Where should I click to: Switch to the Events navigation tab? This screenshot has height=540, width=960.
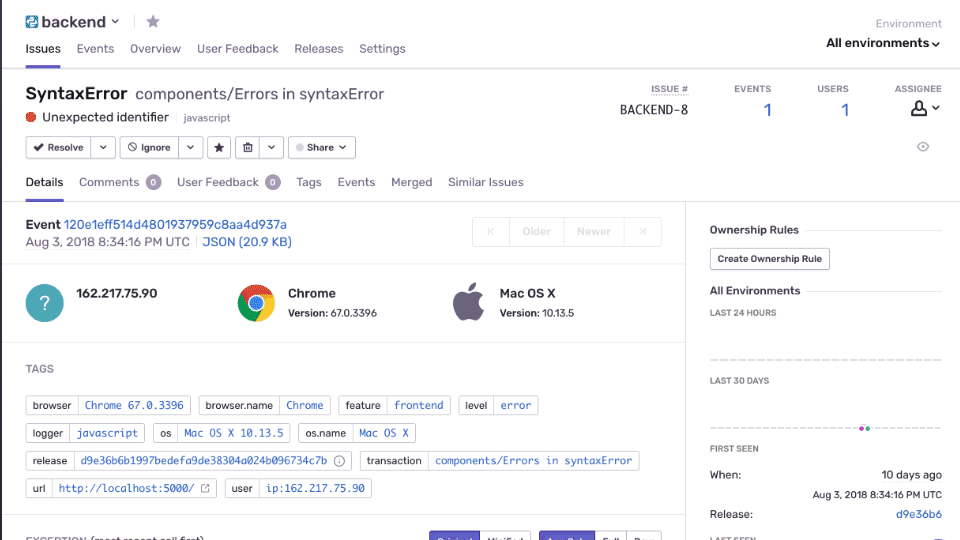(x=95, y=49)
